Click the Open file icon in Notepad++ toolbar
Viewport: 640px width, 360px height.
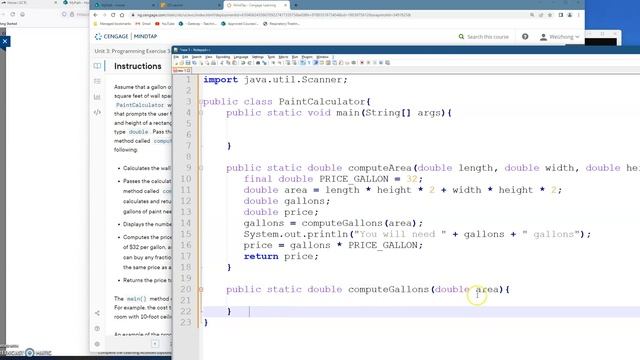pyautogui.click(x=182, y=62)
